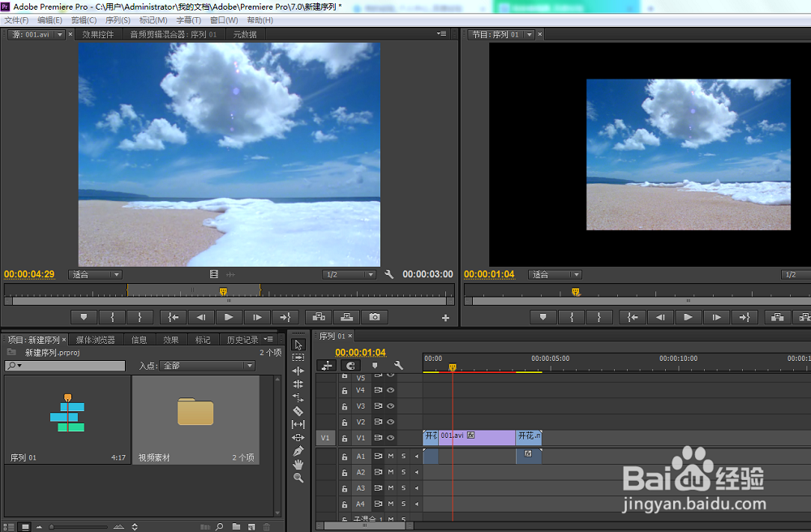Create new bin in project panel
811x532 pixels.
pyautogui.click(x=236, y=527)
